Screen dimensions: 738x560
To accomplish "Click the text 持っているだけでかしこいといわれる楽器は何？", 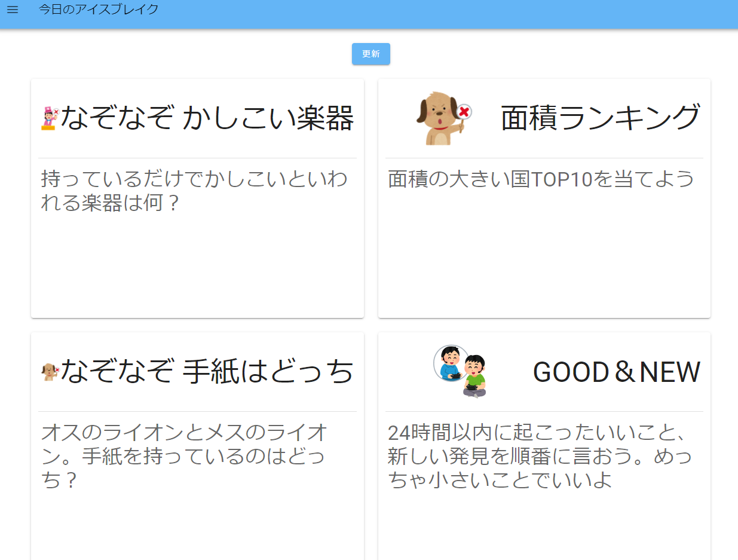I will tap(194, 191).
